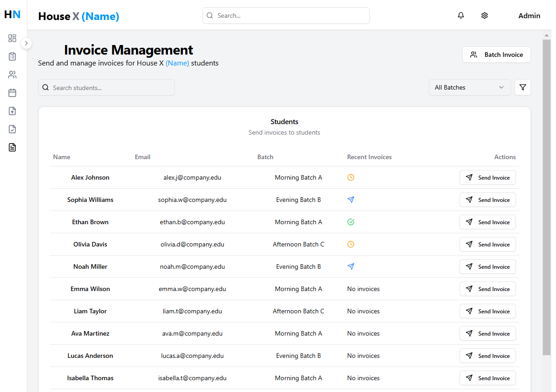Screen dimensions: 556x392
Task: Select the name Ethan Brown
Action: click(90, 222)
